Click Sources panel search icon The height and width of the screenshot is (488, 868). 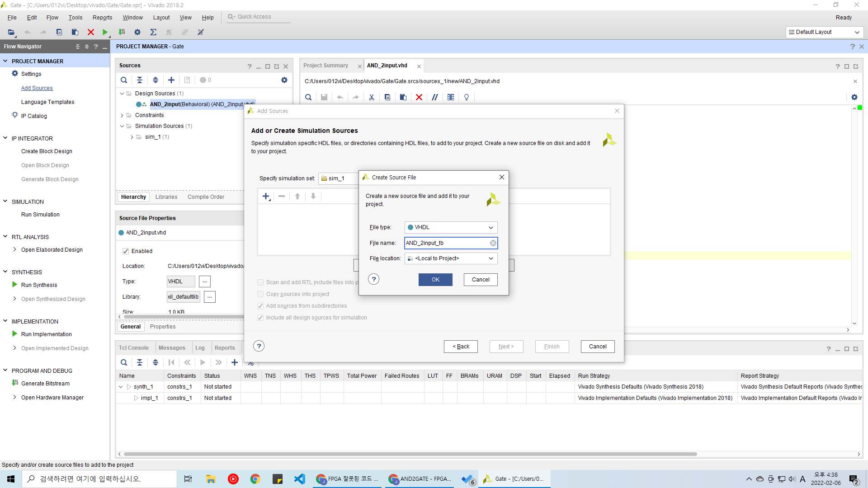pyautogui.click(x=123, y=80)
